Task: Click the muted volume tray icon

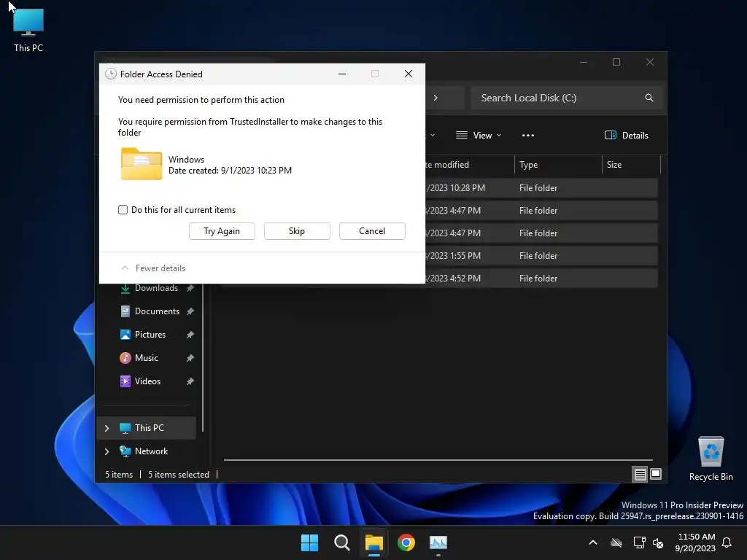Action: coord(658,542)
